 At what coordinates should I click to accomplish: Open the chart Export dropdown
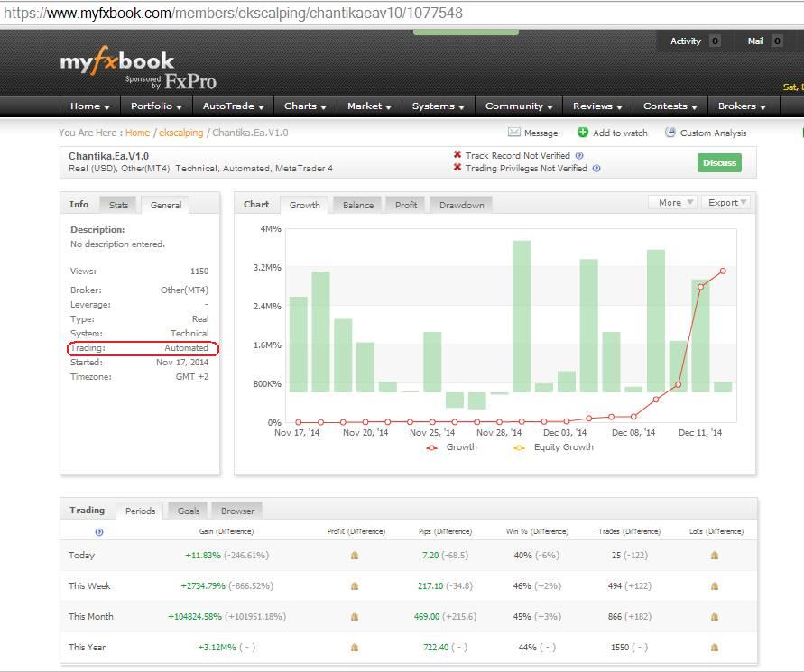click(x=726, y=202)
